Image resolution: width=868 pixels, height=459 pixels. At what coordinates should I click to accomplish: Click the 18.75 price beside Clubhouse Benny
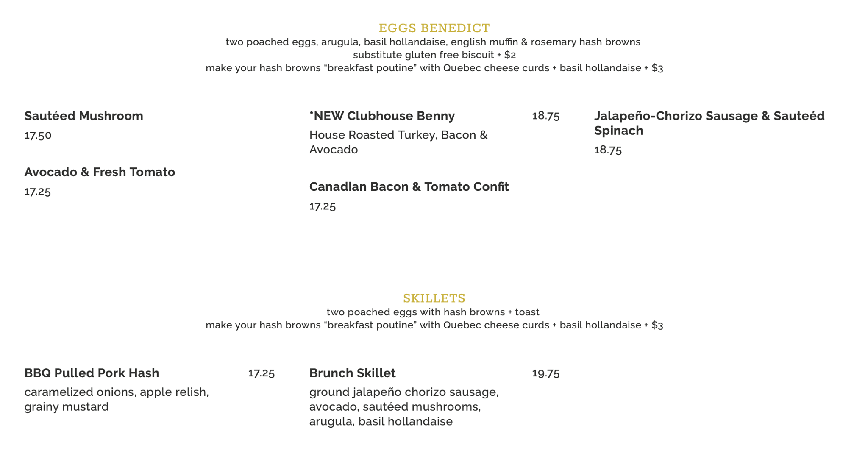click(x=545, y=116)
